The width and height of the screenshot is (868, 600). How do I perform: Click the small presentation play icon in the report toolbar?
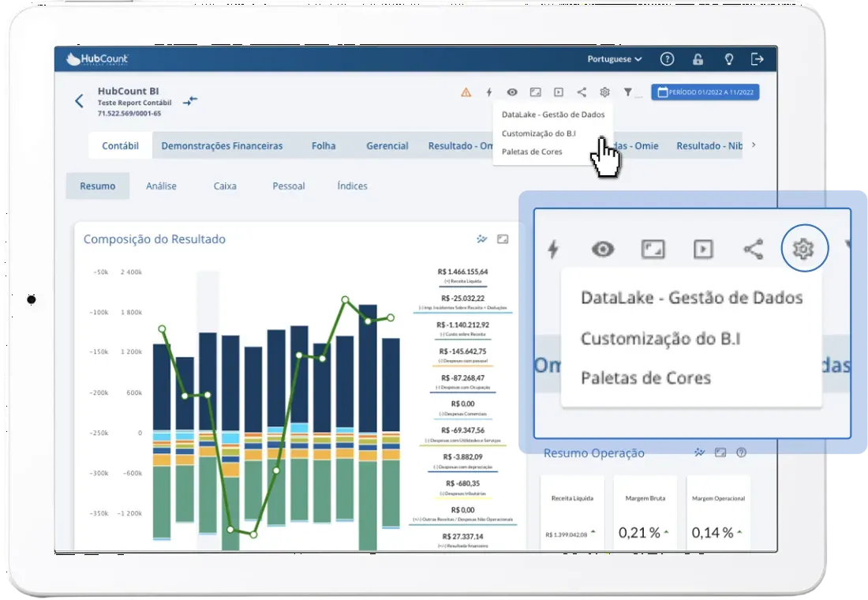(x=559, y=92)
